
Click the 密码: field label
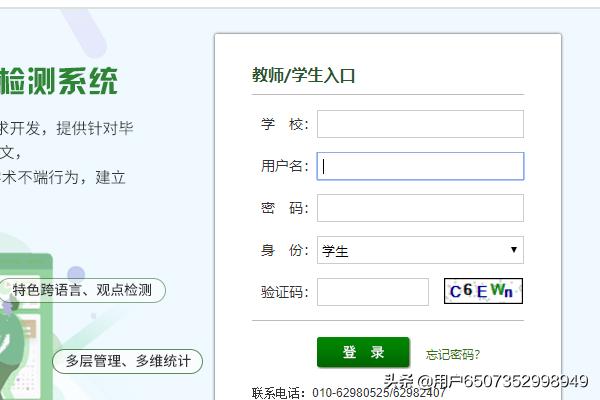285,208
